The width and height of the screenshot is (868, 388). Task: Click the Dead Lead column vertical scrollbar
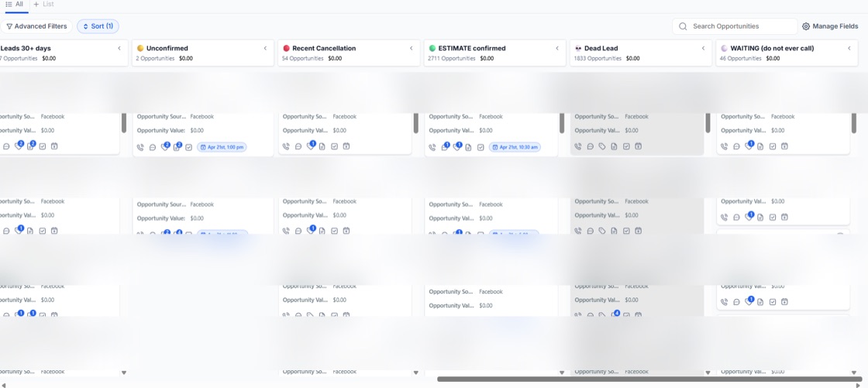tap(708, 122)
